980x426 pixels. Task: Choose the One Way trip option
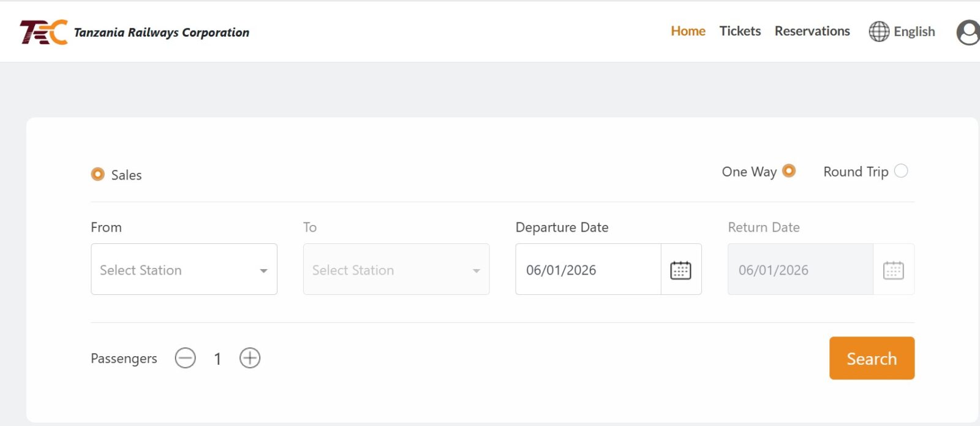click(x=789, y=171)
